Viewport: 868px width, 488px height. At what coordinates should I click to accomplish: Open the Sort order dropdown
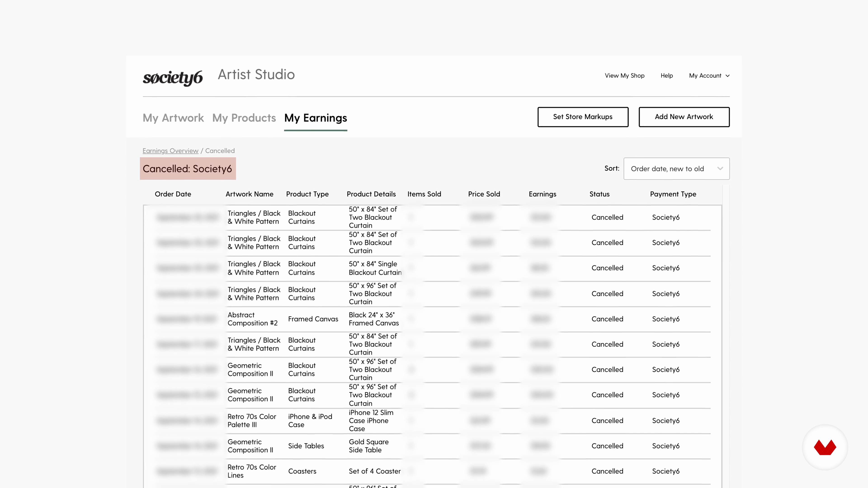676,168
